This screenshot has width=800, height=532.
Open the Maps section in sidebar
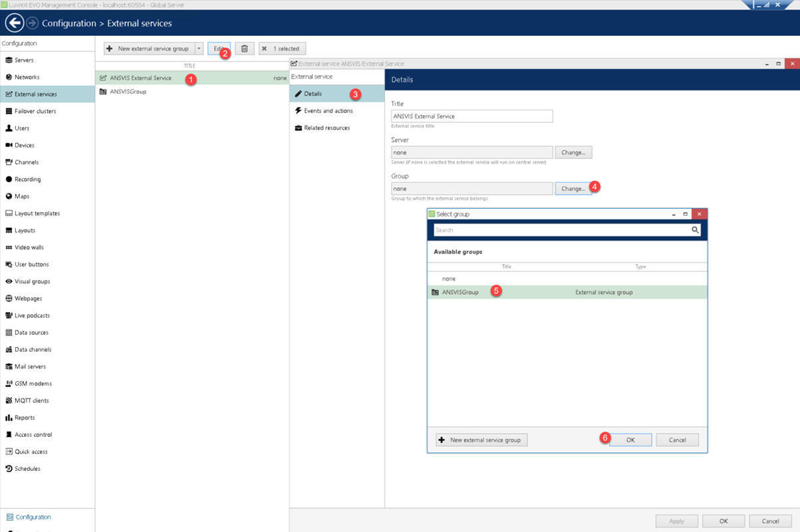point(22,196)
